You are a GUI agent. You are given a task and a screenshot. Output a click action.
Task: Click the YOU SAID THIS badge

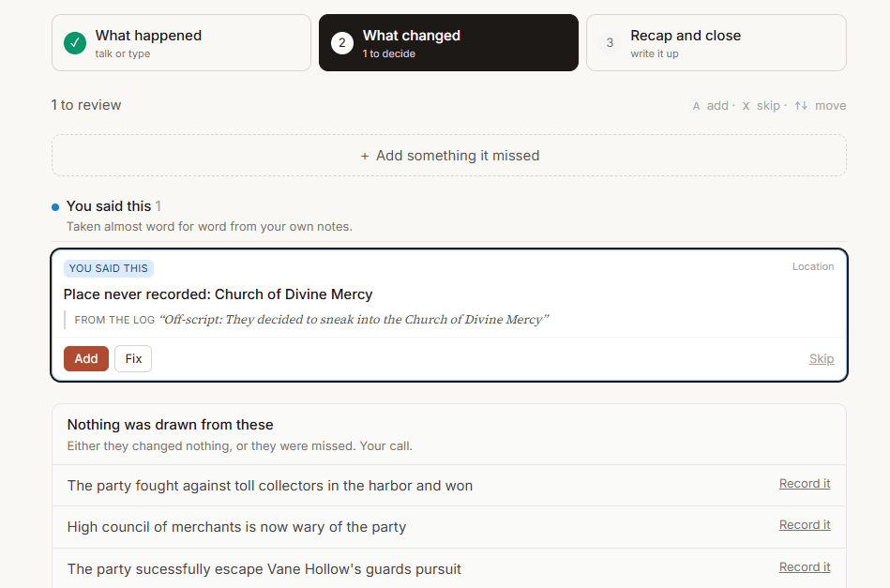coord(109,268)
